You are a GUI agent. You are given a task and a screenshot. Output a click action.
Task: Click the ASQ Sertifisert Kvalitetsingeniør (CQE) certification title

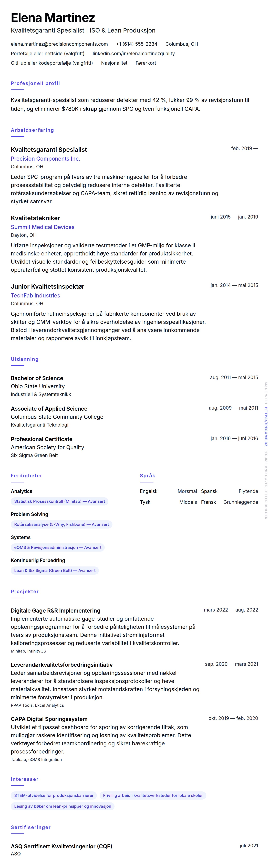pyautogui.click(x=61, y=846)
